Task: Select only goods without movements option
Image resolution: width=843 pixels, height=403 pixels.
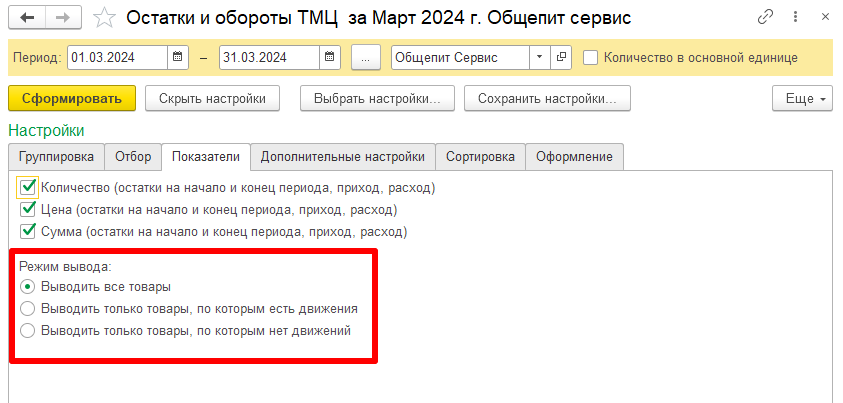Action: 28,331
